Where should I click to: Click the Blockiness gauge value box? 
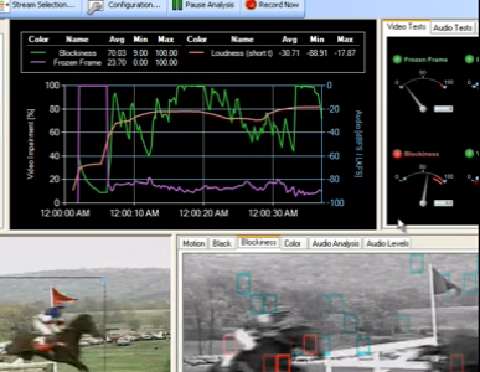click(x=443, y=203)
